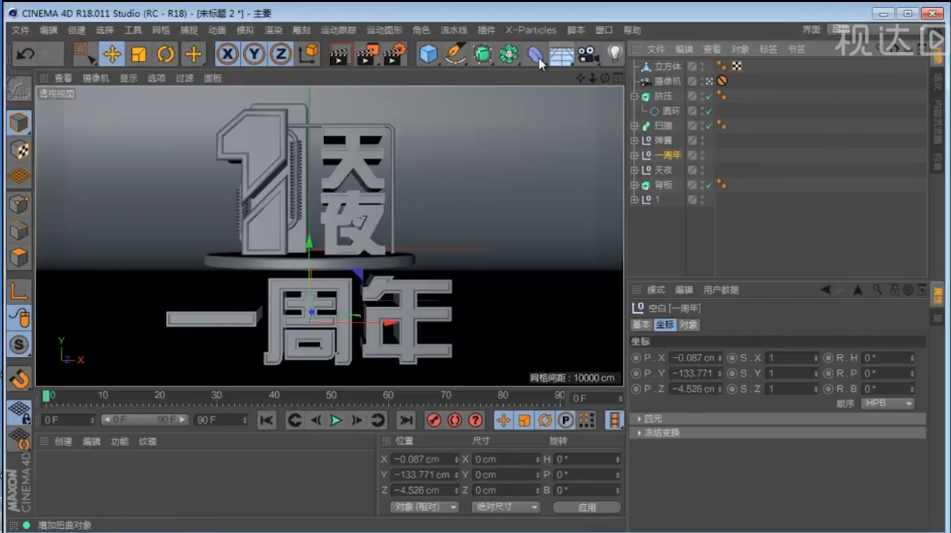The image size is (951, 533).
Task: Select the Rotate tool in top toolbar
Action: [166, 54]
